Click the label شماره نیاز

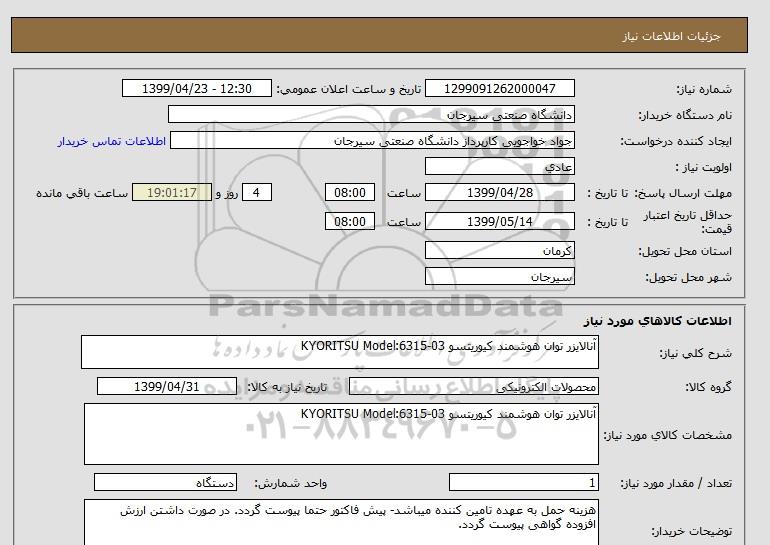click(704, 89)
